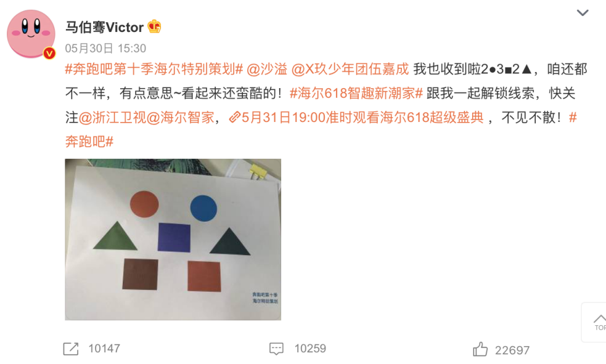Click the repost count 10147
Image resolution: width=606 pixels, height=364 pixels.
(x=104, y=349)
